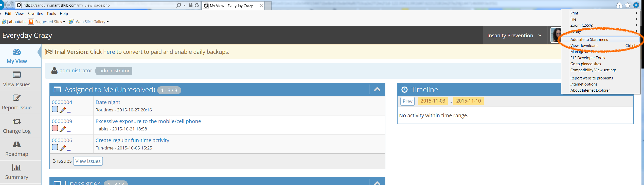Open the Suggested Sites dropdown
Image resolution: width=644 pixels, height=185 pixels.
tap(64, 22)
